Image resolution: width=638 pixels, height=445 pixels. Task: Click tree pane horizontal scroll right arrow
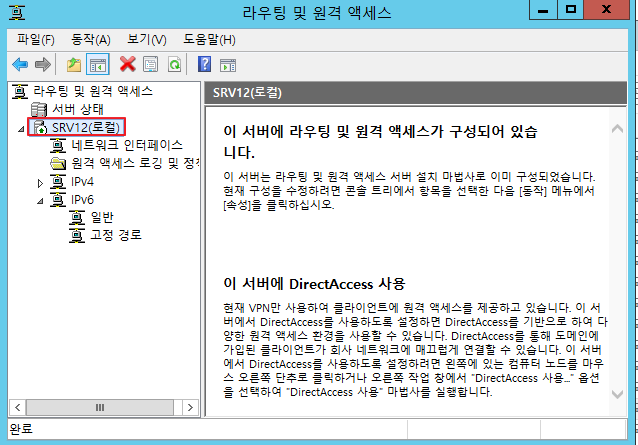[190, 407]
